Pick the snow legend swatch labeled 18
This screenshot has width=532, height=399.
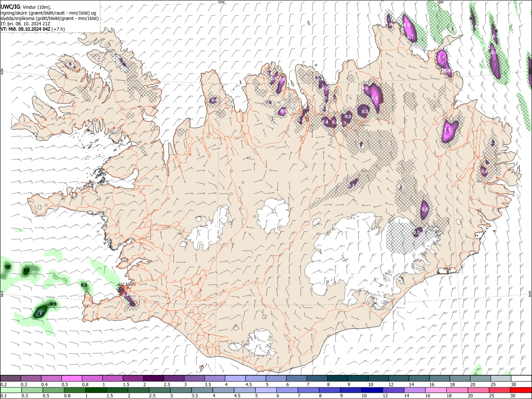click(x=460, y=378)
